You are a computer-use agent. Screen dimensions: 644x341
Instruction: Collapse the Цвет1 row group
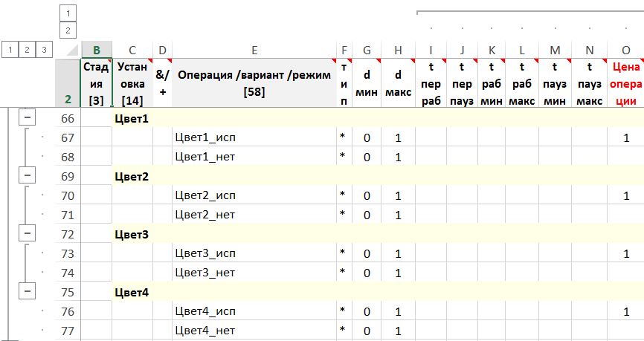coord(28,117)
